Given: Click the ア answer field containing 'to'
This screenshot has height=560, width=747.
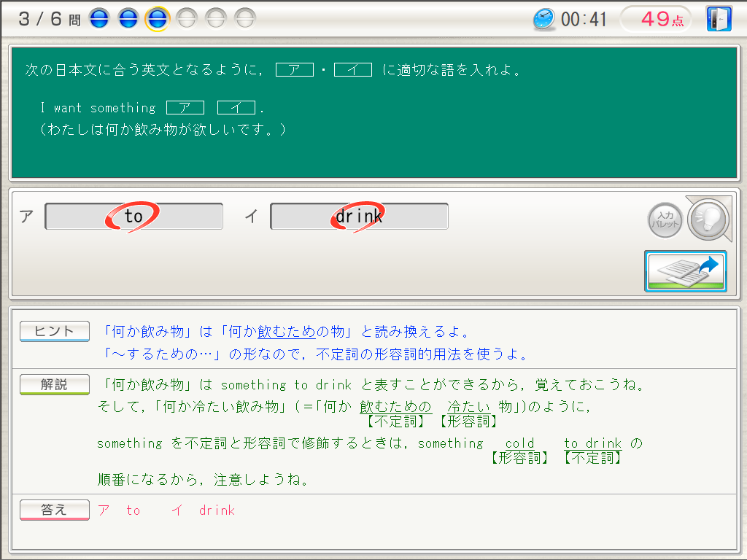Looking at the screenshot, I should pyautogui.click(x=134, y=217).
